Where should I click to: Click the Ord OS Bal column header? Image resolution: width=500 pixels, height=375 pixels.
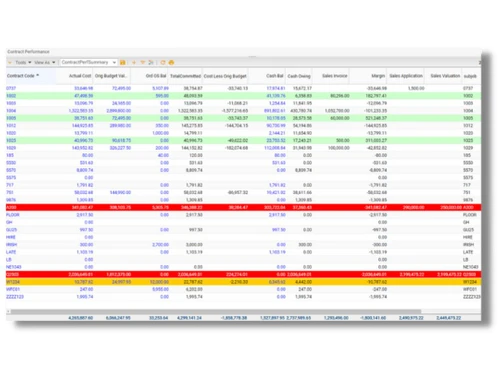point(156,76)
